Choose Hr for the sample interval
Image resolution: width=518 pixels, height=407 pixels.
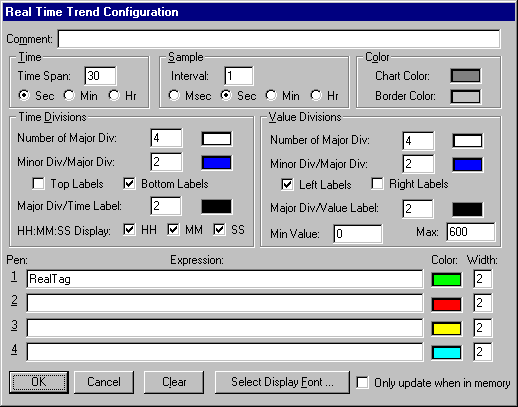tap(316, 95)
